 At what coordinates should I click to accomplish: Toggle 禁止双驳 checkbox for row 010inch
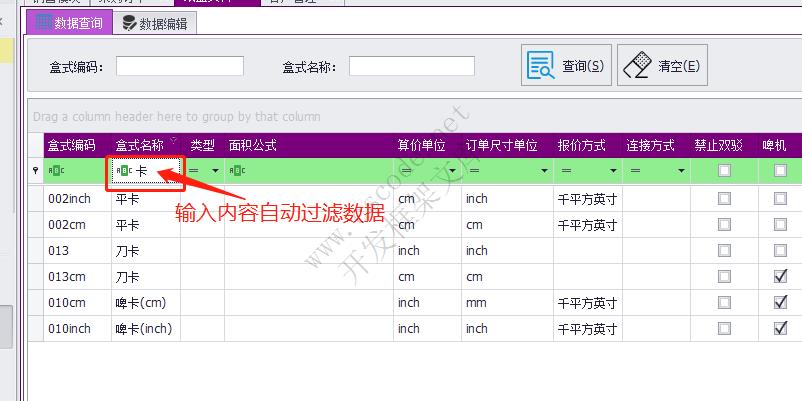coord(724,328)
